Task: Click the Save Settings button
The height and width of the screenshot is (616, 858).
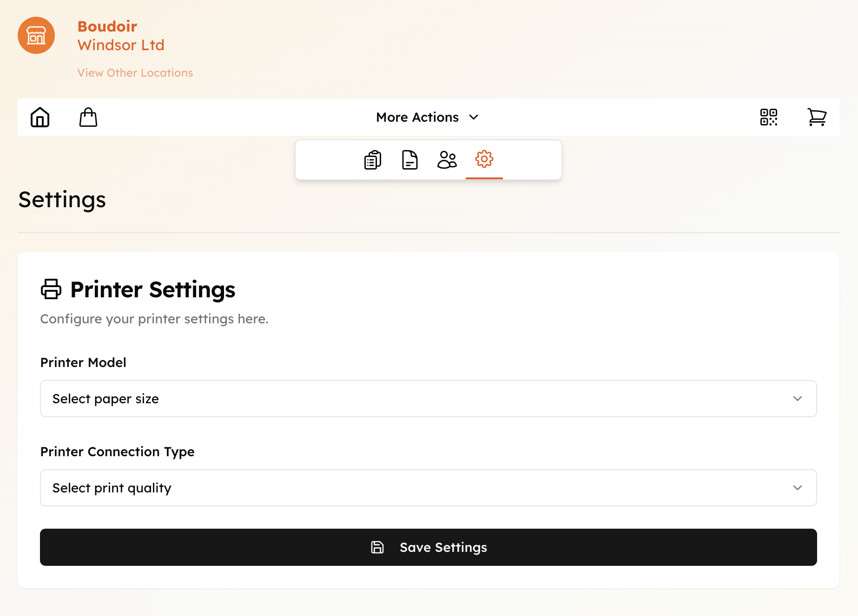Action: pos(428,547)
